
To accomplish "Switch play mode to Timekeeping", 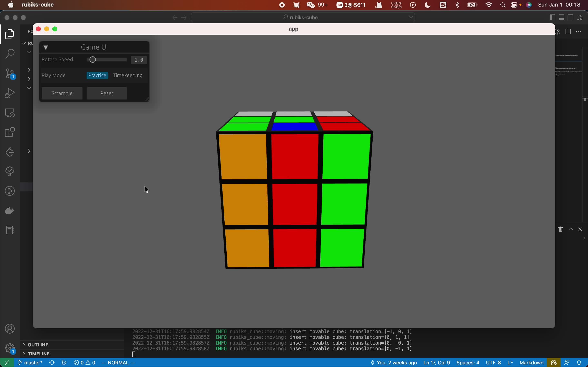I will tap(128, 75).
